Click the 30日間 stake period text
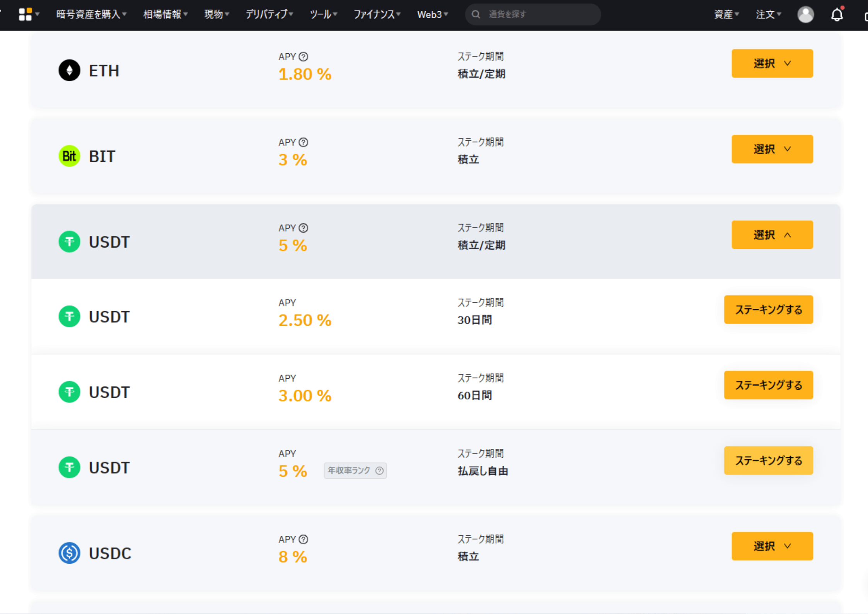Screen dimensions: 868x614 (x=475, y=320)
